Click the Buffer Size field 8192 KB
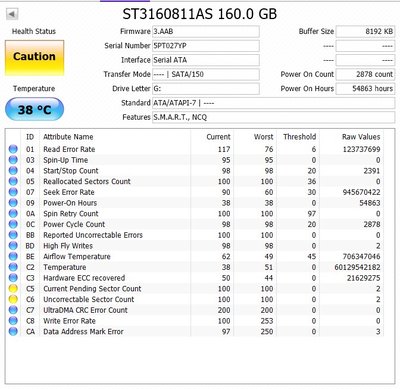 [365, 31]
